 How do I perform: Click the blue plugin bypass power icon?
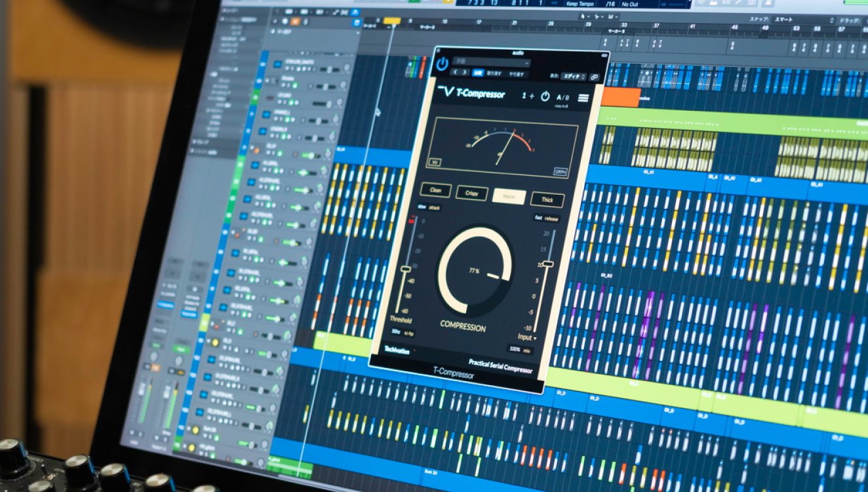[x=443, y=64]
